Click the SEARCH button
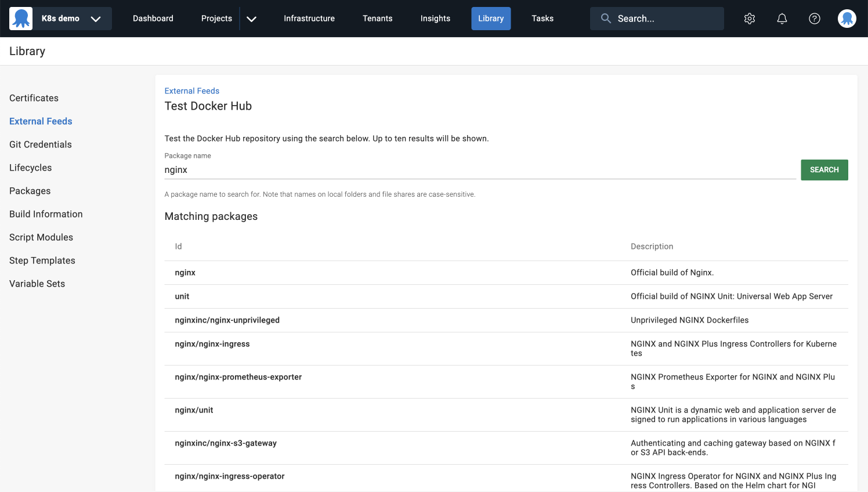 coord(824,169)
